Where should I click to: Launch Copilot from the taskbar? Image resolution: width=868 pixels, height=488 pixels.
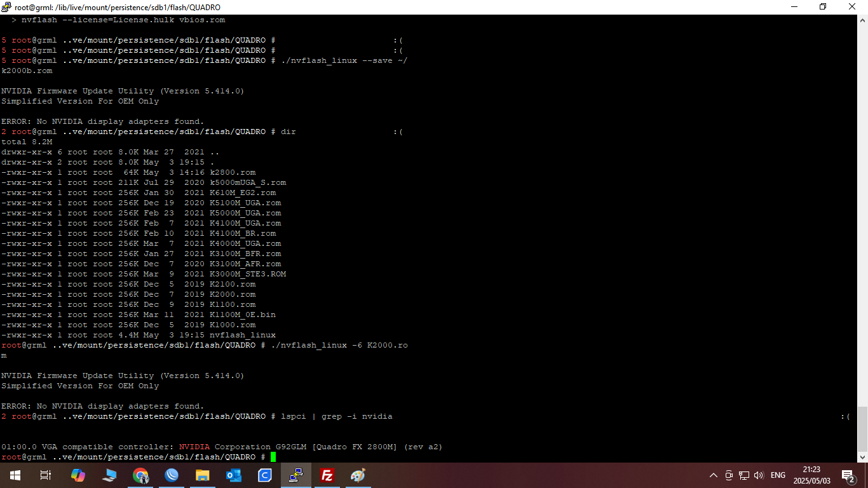78,475
